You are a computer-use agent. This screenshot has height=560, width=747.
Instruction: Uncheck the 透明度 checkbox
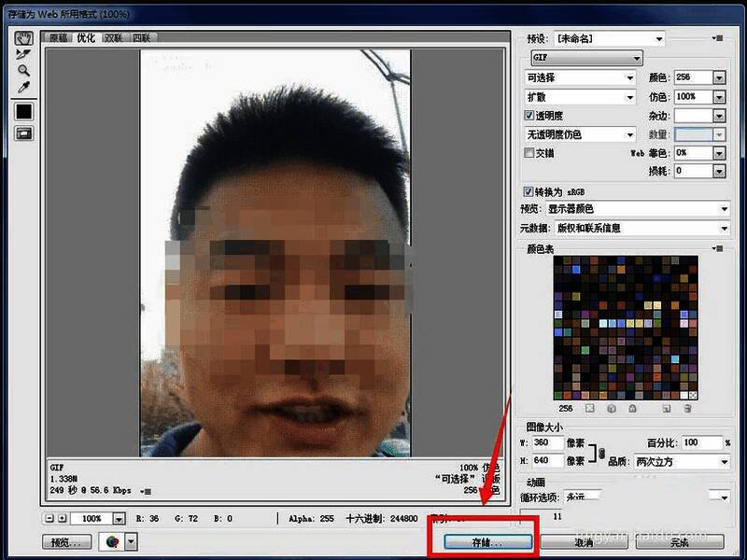tap(529, 116)
